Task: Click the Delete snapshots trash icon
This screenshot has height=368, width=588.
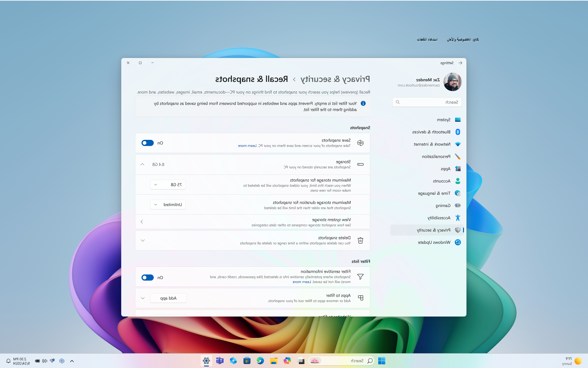Action: pyautogui.click(x=360, y=240)
